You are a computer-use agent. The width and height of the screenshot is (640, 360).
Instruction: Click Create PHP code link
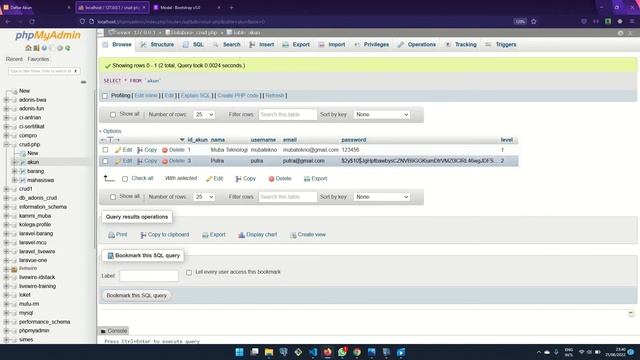click(x=238, y=96)
